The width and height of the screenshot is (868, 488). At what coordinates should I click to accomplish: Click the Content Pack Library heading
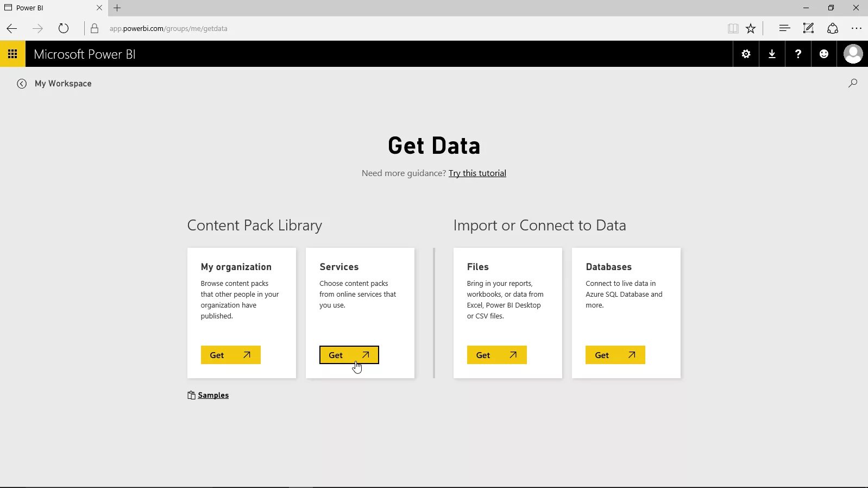coord(255,225)
